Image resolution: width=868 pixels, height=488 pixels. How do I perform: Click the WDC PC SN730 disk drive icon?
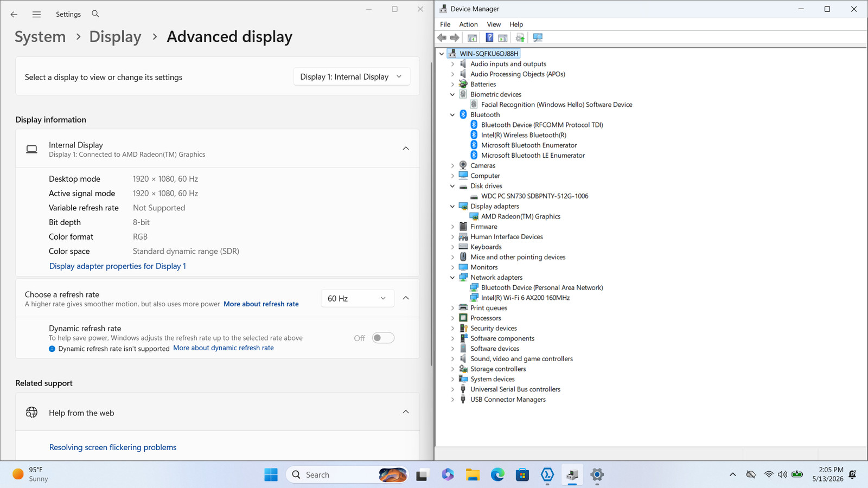point(474,196)
